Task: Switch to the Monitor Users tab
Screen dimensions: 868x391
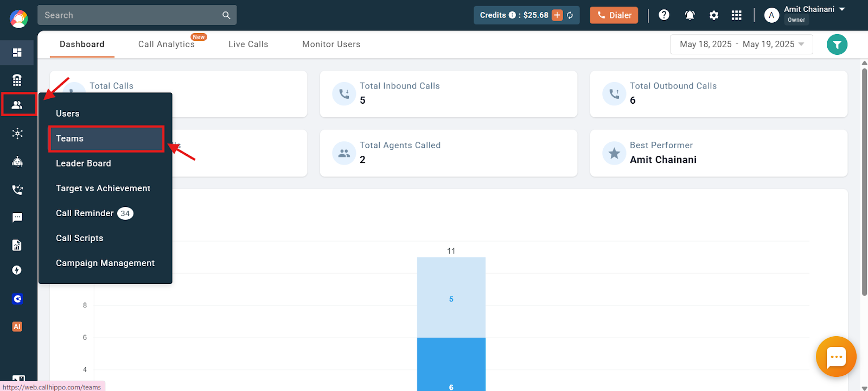Action: point(331,45)
